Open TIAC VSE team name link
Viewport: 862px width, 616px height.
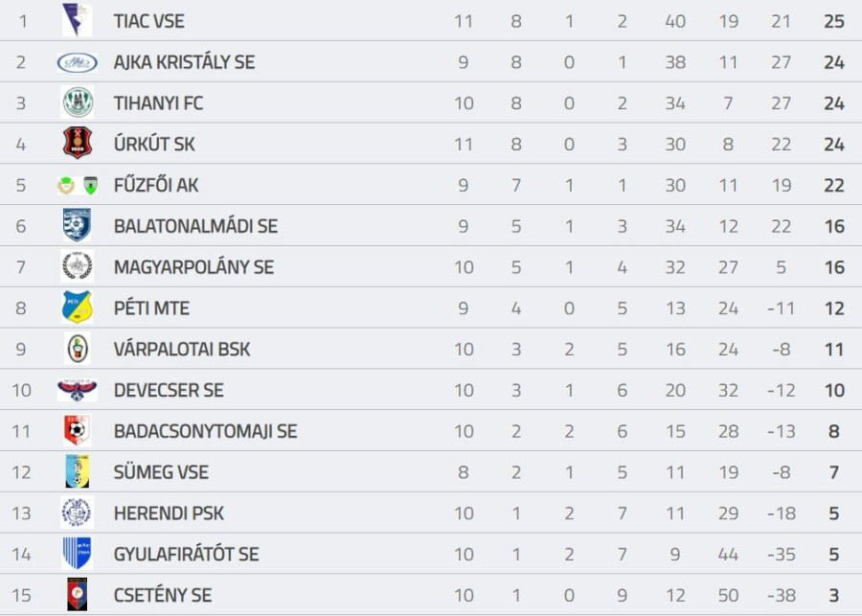148,21
